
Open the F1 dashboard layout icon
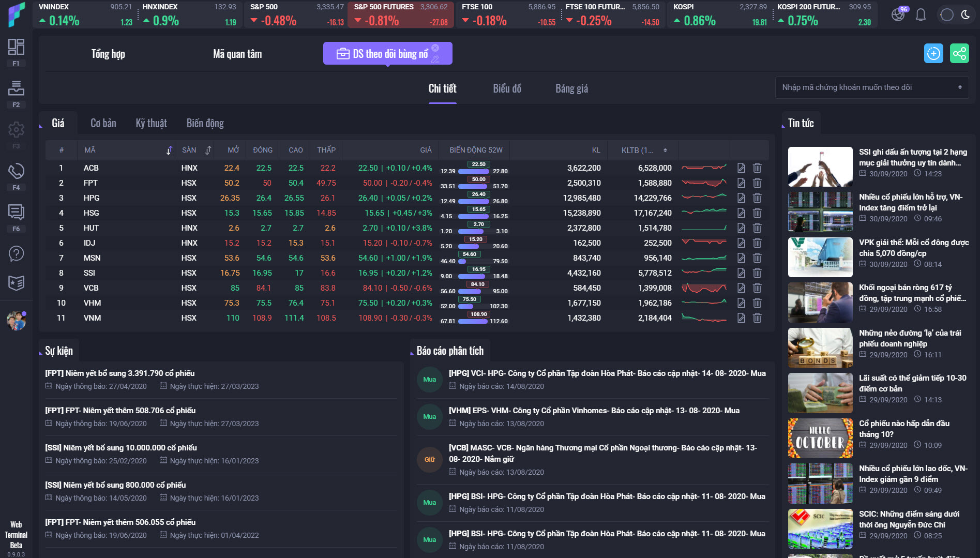click(x=16, y=48)
